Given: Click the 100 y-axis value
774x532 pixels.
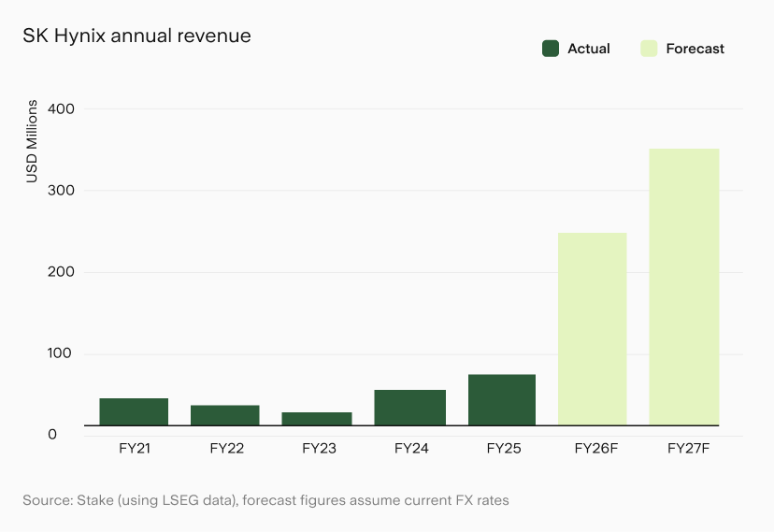Looking at the screenshot, I should [x=60, y=353].
